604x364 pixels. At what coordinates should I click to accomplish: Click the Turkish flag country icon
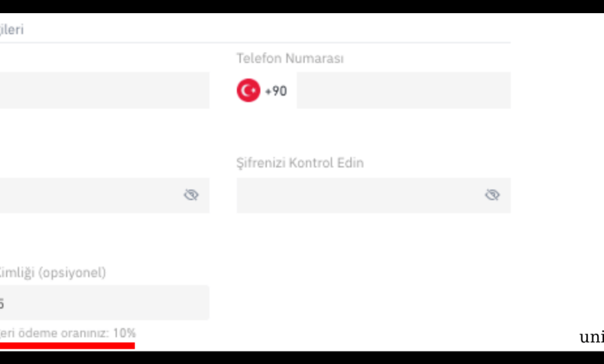tap(248, 91)
